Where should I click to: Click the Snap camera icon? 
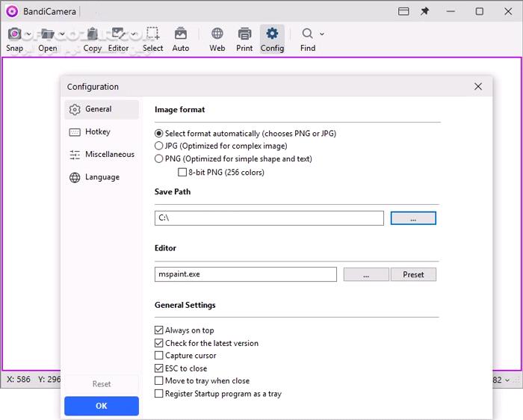click(x=13, y=34)
